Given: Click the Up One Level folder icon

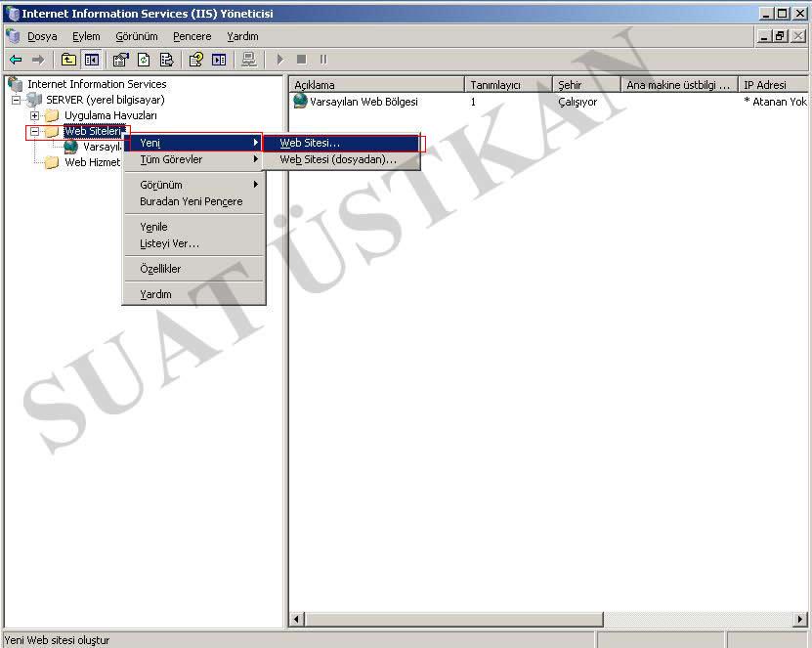Looking at the screenshot, I should [x=68, y=60].
